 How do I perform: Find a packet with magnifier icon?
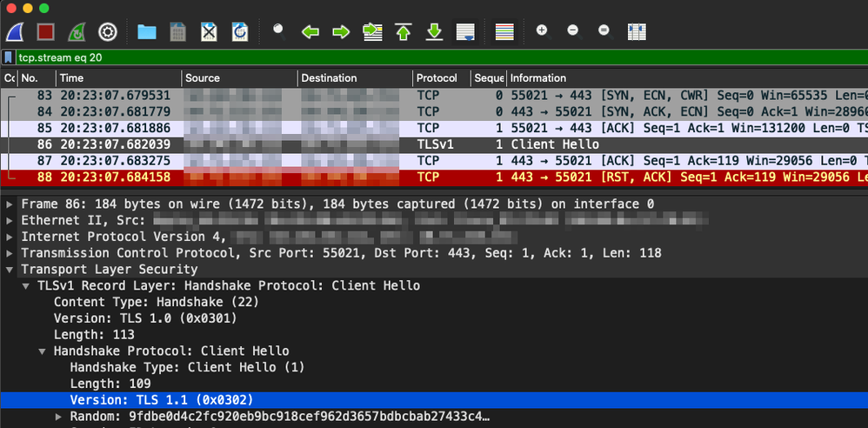click(x=279, y=31)
